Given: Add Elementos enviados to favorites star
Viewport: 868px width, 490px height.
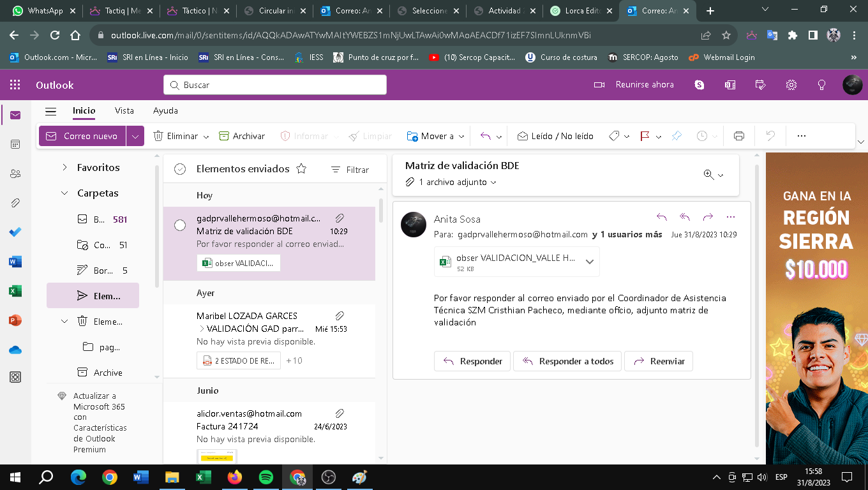Looking at the screenshot, I should coord(302,169).
